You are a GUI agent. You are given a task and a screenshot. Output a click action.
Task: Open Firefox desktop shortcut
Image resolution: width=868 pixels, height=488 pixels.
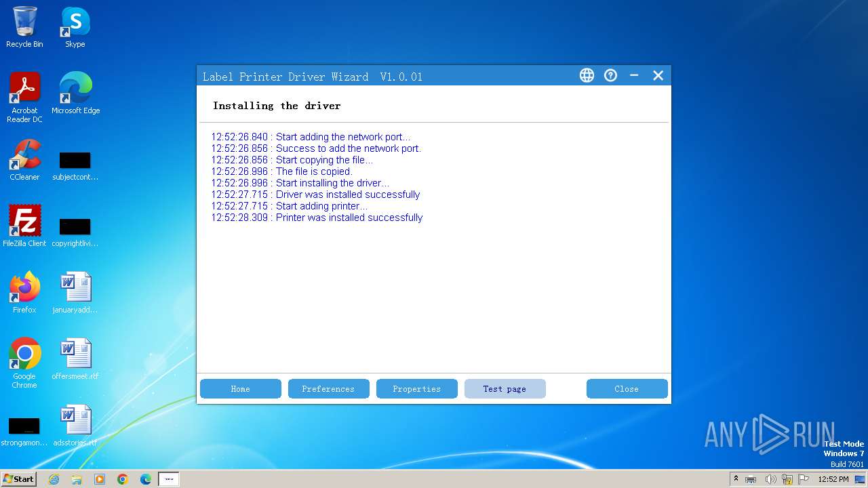click(x=24, y=293)
